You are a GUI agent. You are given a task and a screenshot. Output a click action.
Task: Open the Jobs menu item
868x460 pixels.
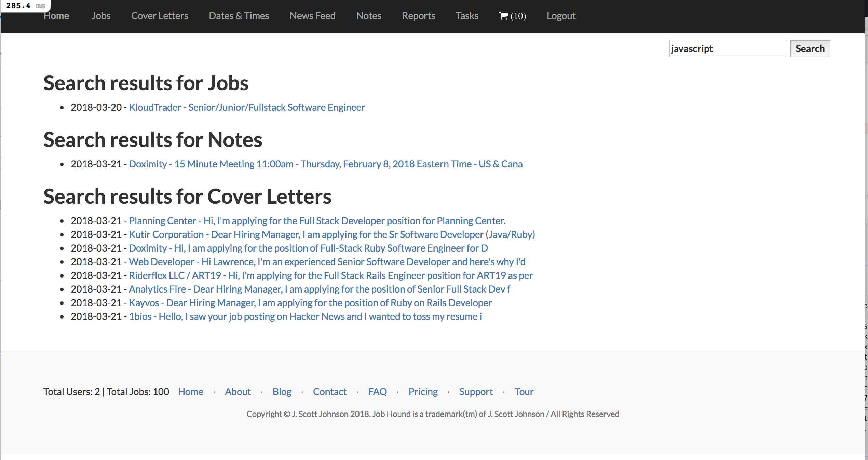click(x=101, y=16)
